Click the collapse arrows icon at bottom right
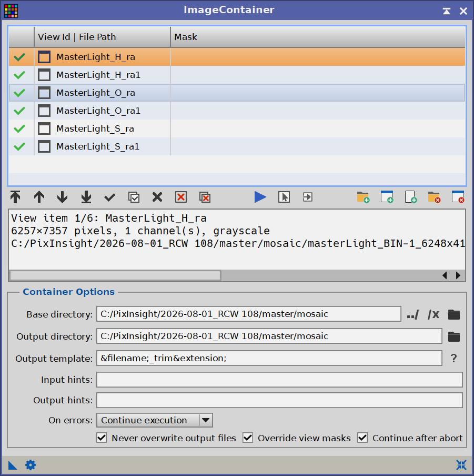 pos(461,465)
